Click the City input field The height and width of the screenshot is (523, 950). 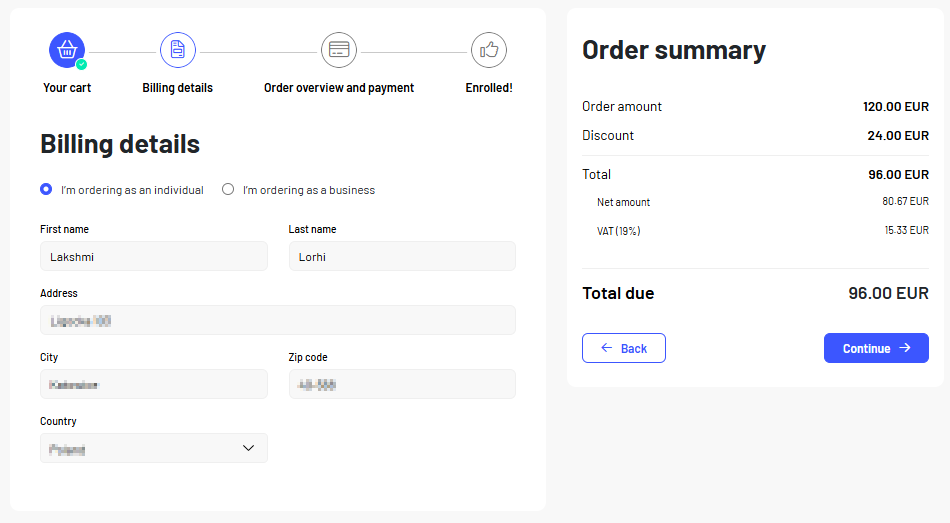tap(154, 384)
